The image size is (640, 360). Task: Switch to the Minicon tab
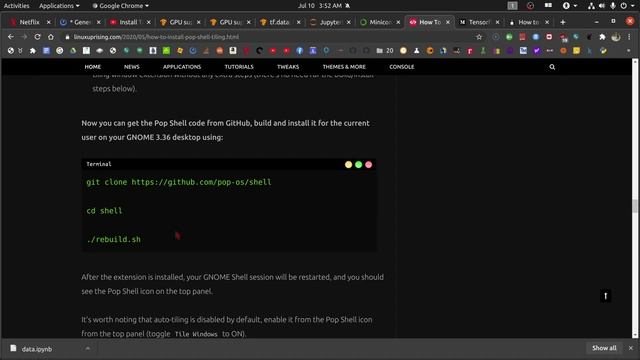point(379,22)
